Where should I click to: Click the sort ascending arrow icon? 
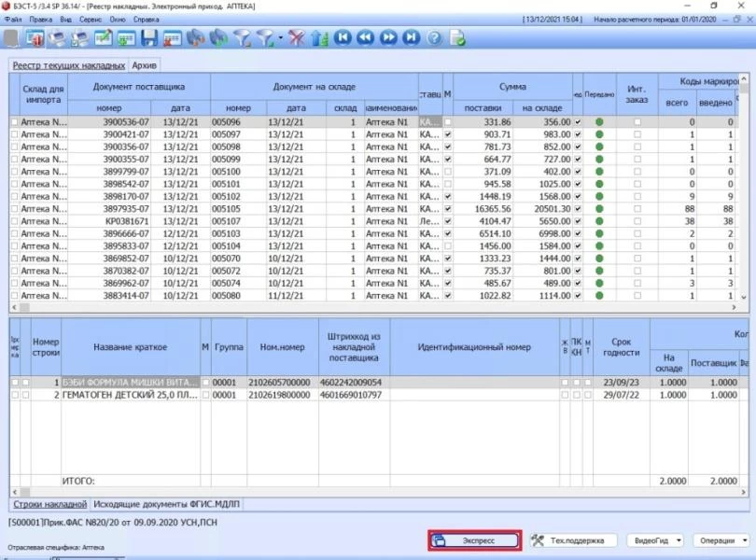(x=319, y=38)
